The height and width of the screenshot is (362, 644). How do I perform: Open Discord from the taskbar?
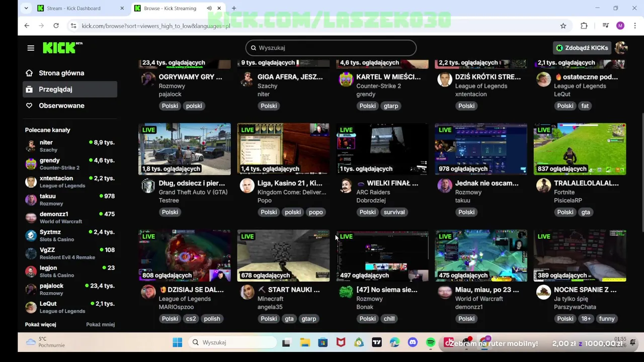413,342
